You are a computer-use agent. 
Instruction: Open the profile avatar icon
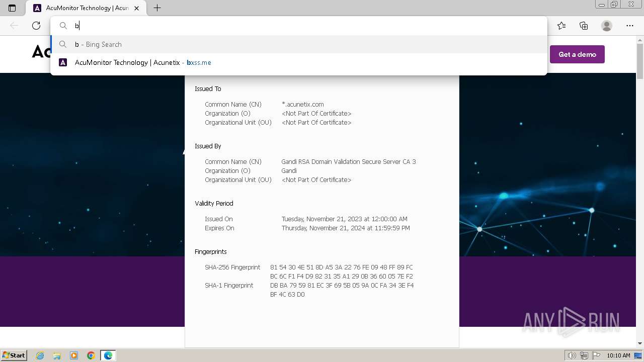click(607, 26)
